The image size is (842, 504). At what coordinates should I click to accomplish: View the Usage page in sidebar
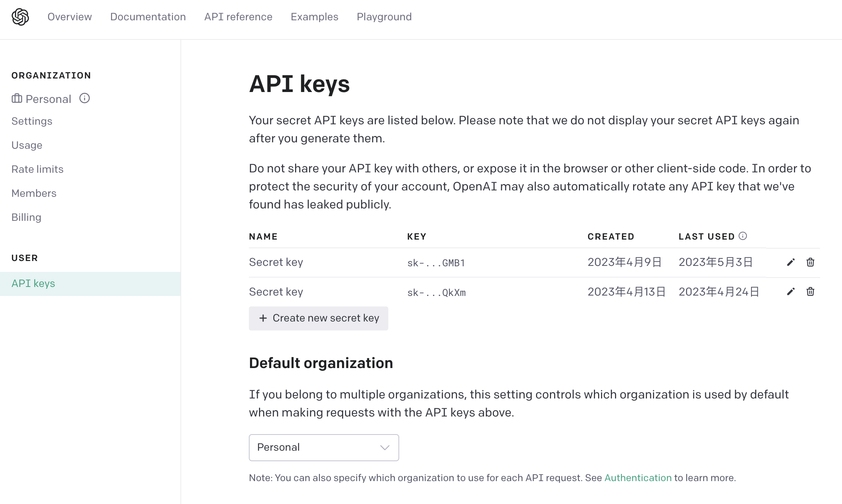click(x=27, y=145)
